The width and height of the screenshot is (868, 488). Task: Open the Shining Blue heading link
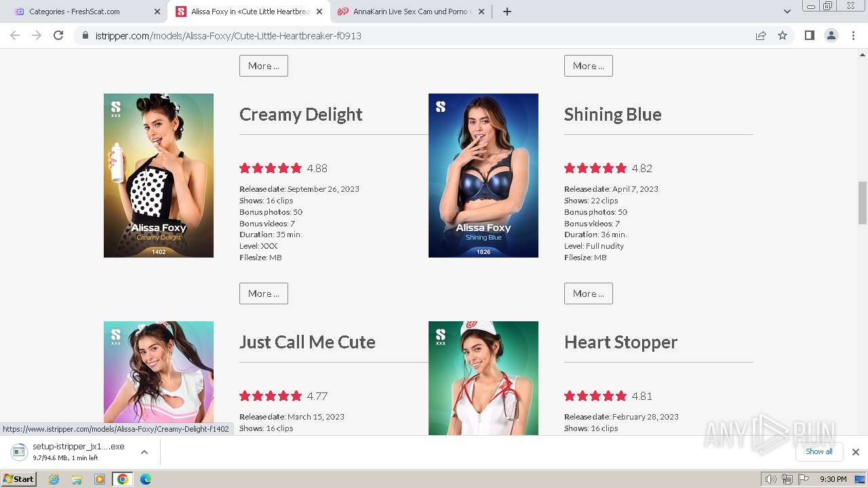613,115
